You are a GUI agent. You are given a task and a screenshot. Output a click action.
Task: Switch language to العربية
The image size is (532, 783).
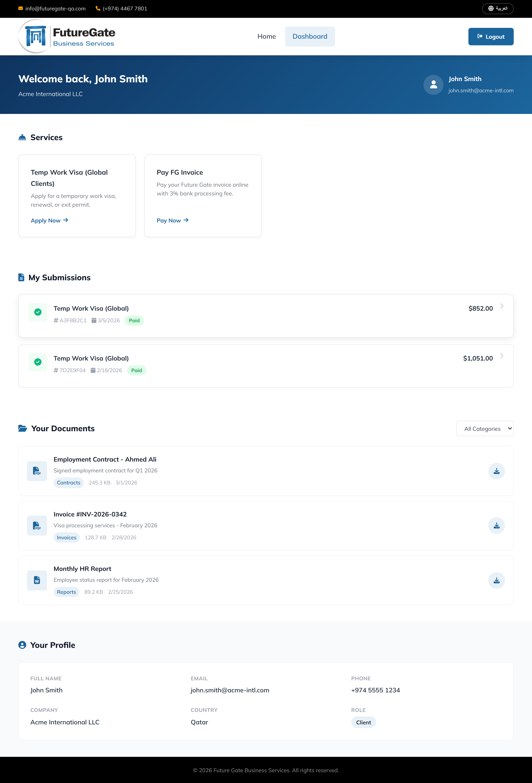[498, 9]
